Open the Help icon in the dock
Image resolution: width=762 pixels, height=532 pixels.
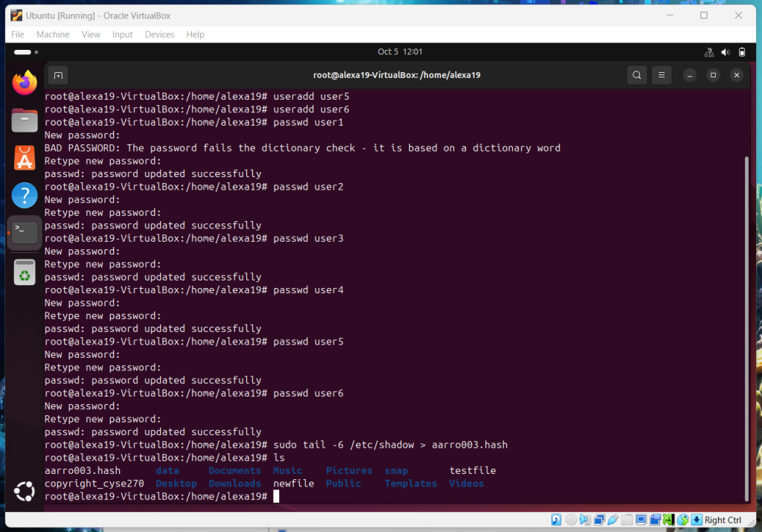[25, 196]
